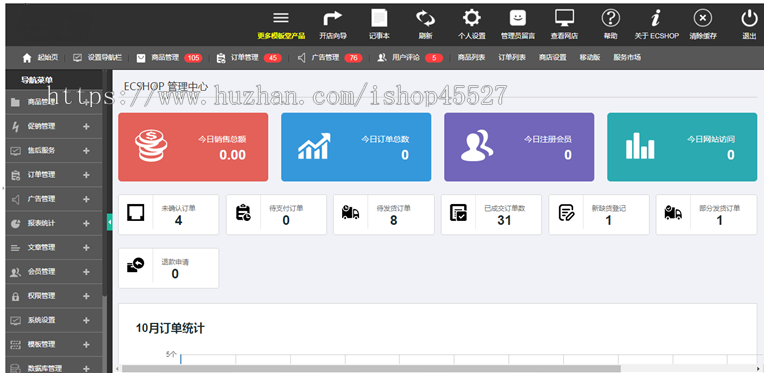Click the sidebar's vertical scrollbar

[x=105, y=183]
